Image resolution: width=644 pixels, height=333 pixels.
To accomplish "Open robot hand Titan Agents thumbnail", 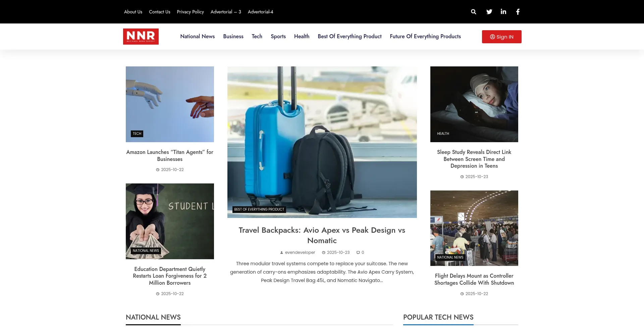I will 170,104.
